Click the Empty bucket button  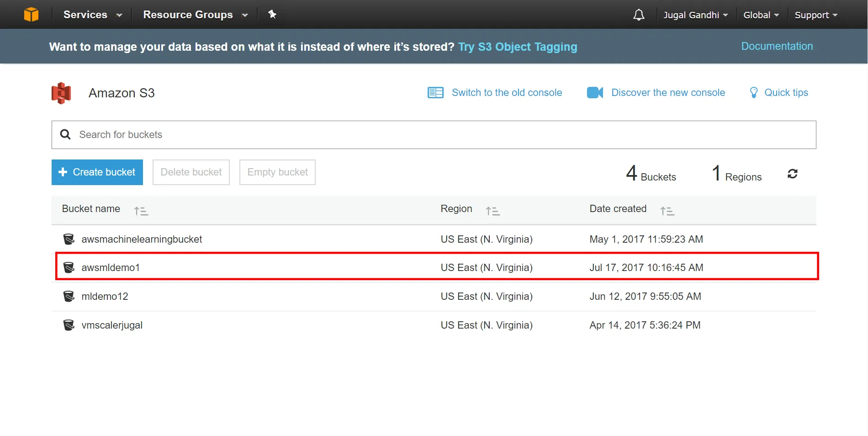pos(277,172)
